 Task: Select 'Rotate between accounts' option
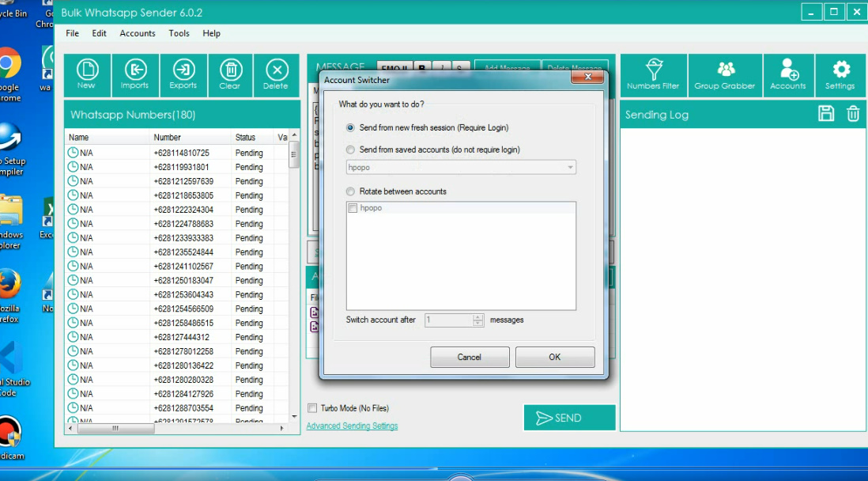[x=350, y=190]
